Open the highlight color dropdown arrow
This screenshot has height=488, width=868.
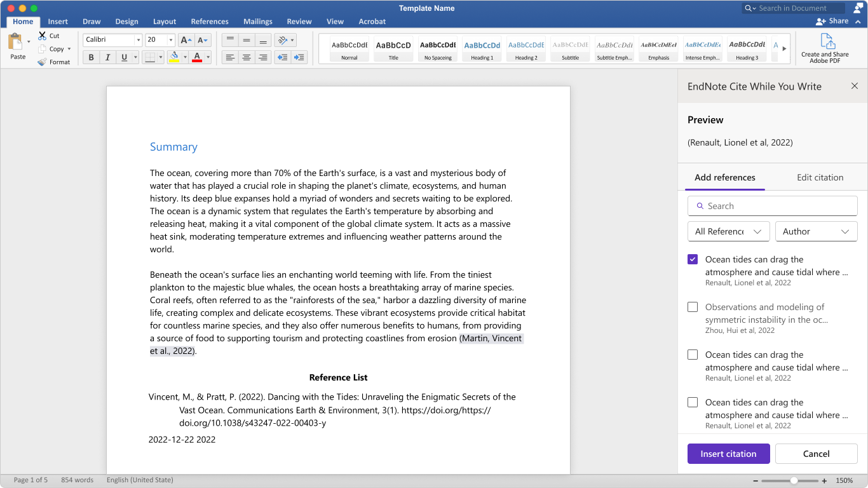(x=185, y=57)
